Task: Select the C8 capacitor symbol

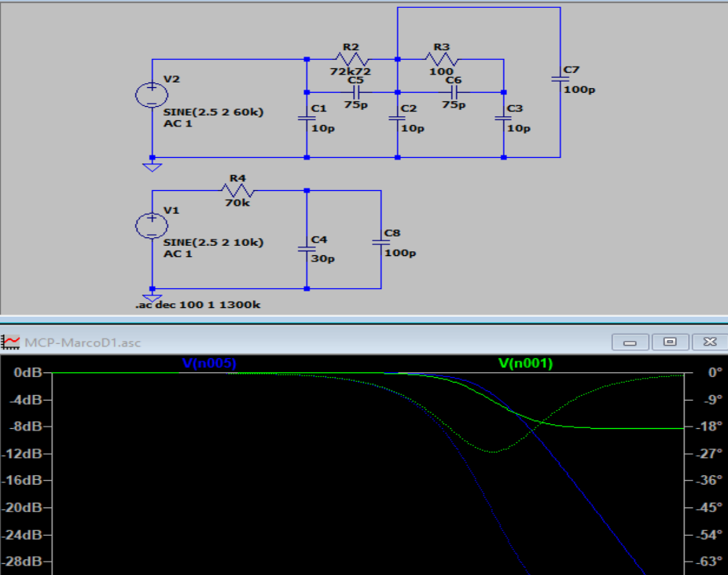Action: tap(381, 242)
